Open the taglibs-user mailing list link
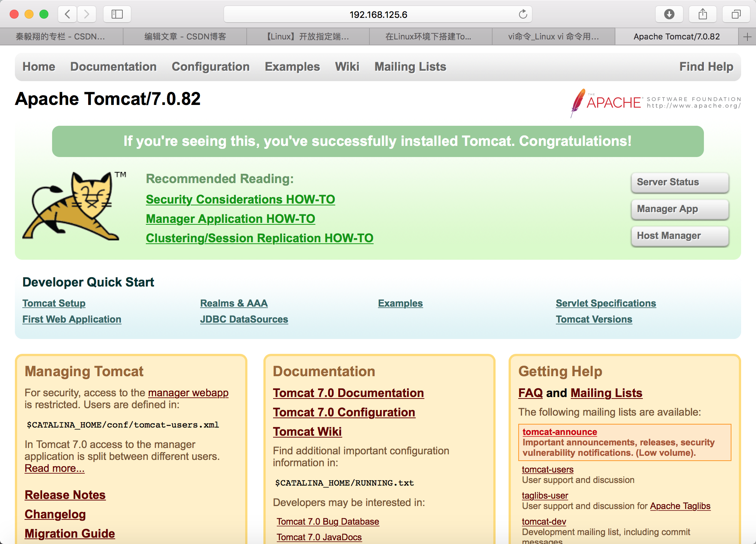The image size is (756, 544). (545, 496)
